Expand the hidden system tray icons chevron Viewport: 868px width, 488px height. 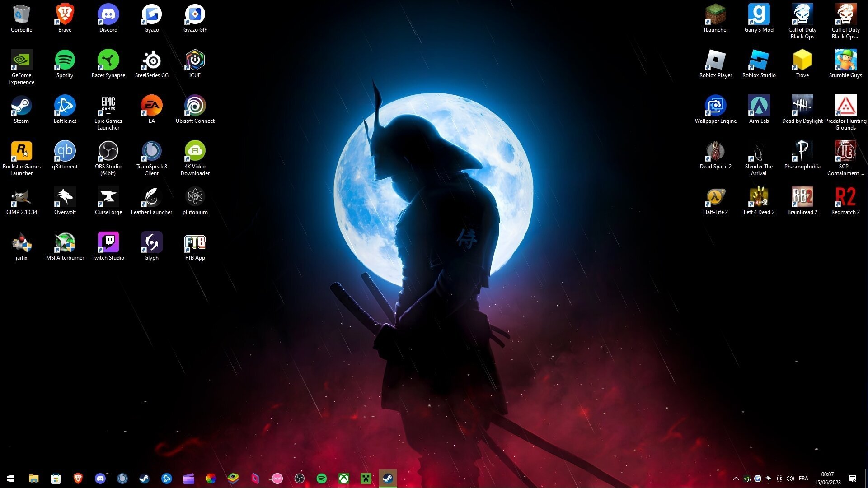pyautogui.click(x=736, y=479)
